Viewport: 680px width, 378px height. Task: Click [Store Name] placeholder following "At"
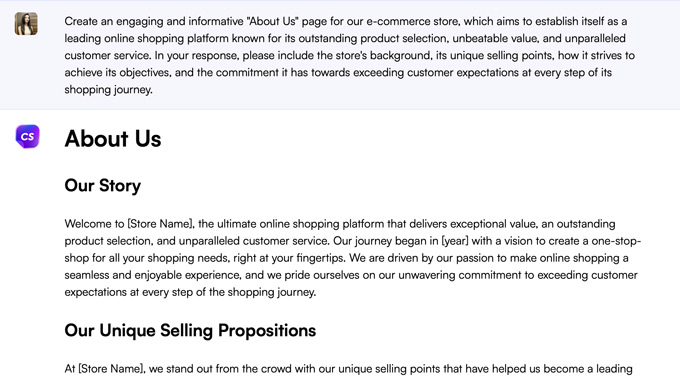[111, 369]
